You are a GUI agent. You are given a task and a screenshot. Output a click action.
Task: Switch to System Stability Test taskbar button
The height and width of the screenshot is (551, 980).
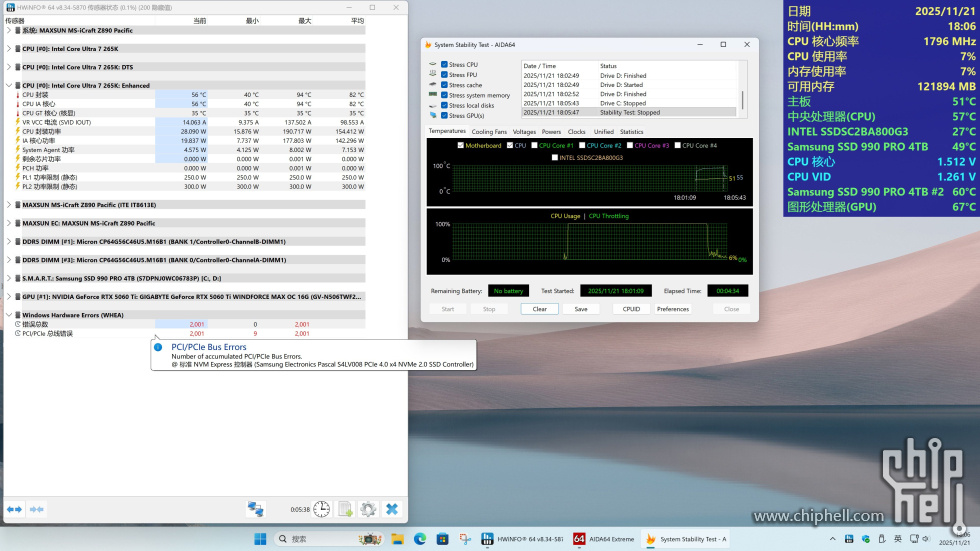[x=686, y=539]
